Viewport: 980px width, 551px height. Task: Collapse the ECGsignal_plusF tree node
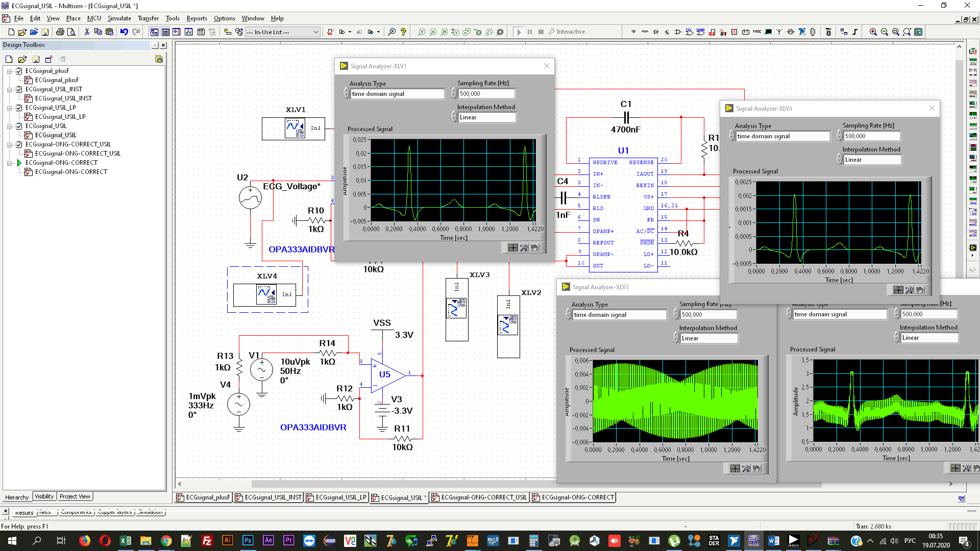[x=9, y=71]
